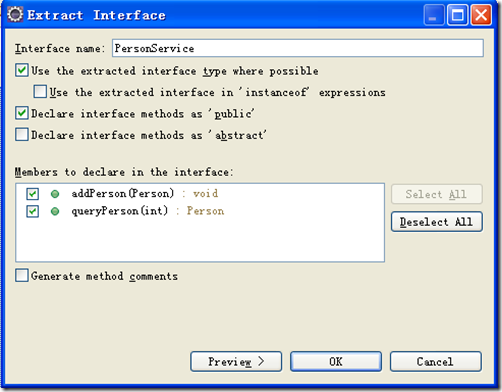Viewport: 502px width, 392px height.
Task: Uncheck the addPerson(Person) member checkbox
Action: 33,194
